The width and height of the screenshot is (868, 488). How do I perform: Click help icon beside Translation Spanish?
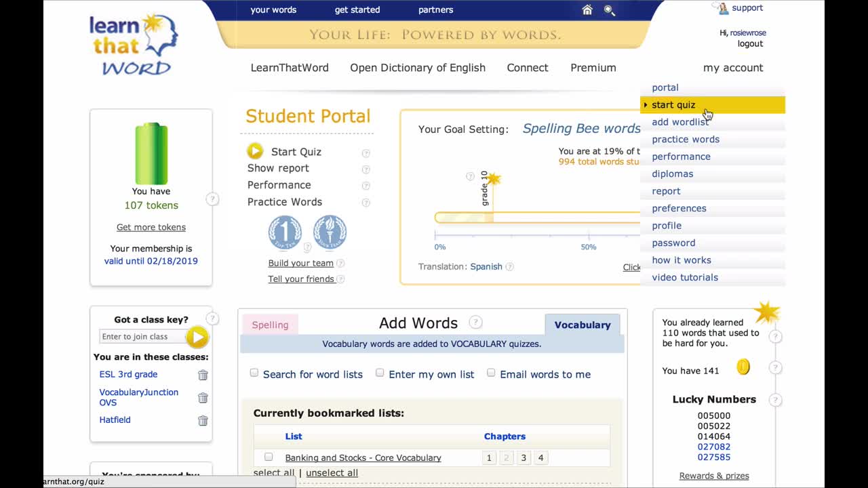[x=509, y=267]
